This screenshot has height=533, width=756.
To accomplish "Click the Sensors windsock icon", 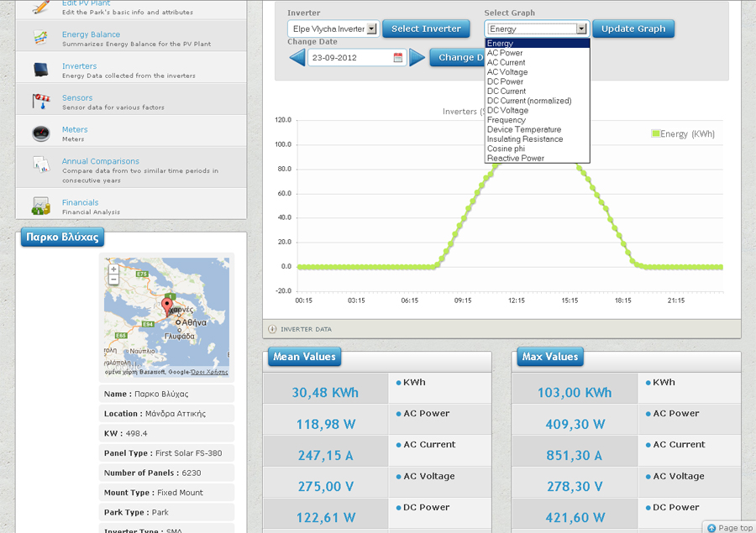I will (40, 102).
